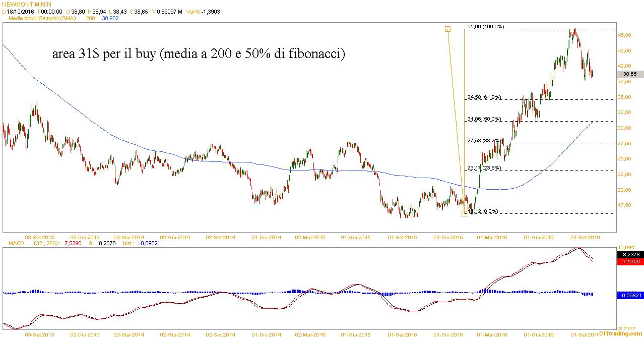Screen dimensions: 644x337
Task: Click the 27,53 (38,2%) Fibonacci level label
Action: coord(484,141)
